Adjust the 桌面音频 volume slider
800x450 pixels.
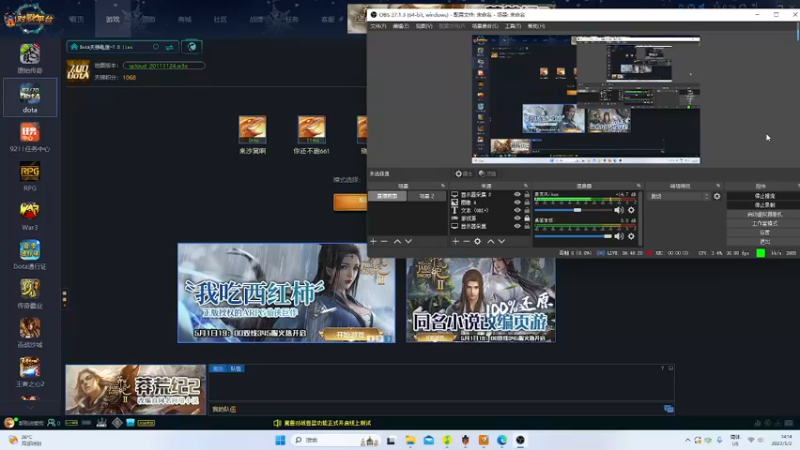pos(573,236)
